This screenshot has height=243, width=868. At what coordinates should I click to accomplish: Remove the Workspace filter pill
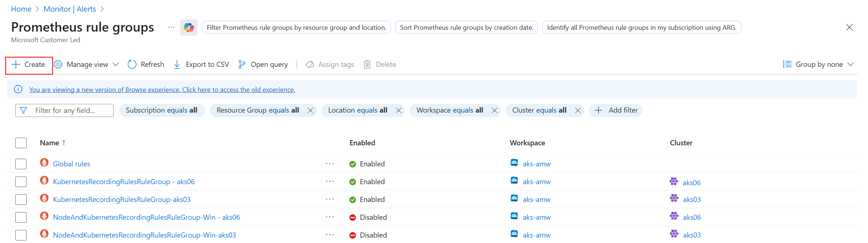[495, 110]
